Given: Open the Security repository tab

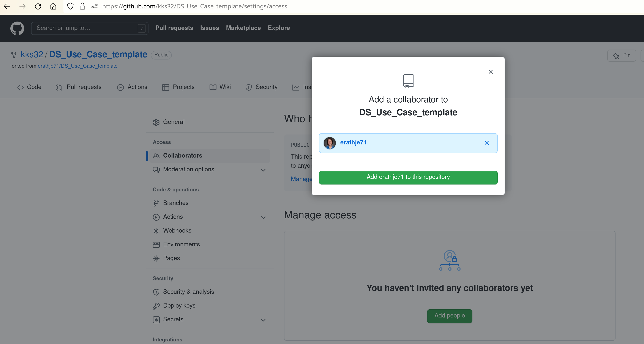Looking at the screenshot, I should click(262, 87).
